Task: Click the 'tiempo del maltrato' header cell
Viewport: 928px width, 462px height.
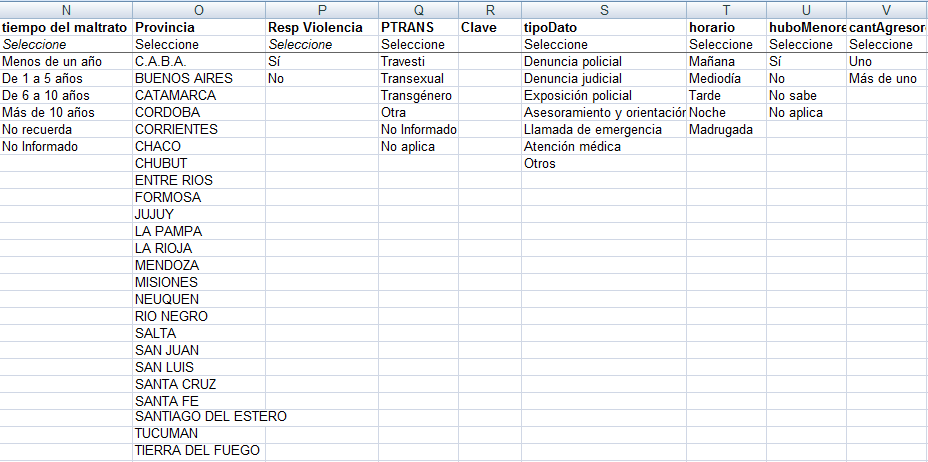Action: 65,27
